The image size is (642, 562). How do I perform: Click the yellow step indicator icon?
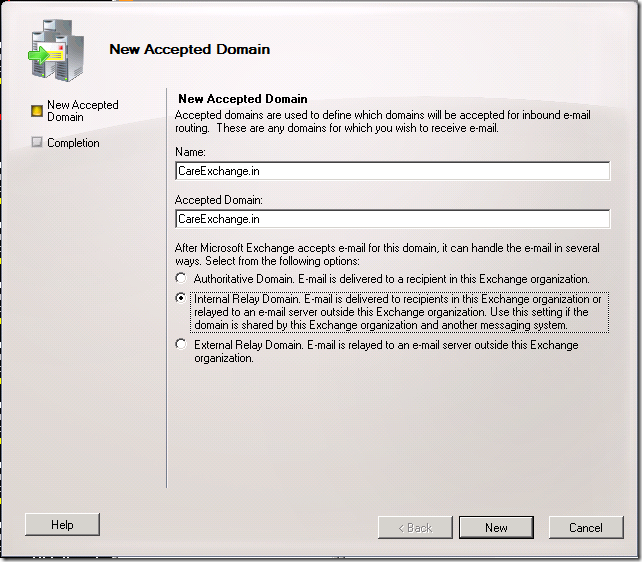click(x=37, y=111)
